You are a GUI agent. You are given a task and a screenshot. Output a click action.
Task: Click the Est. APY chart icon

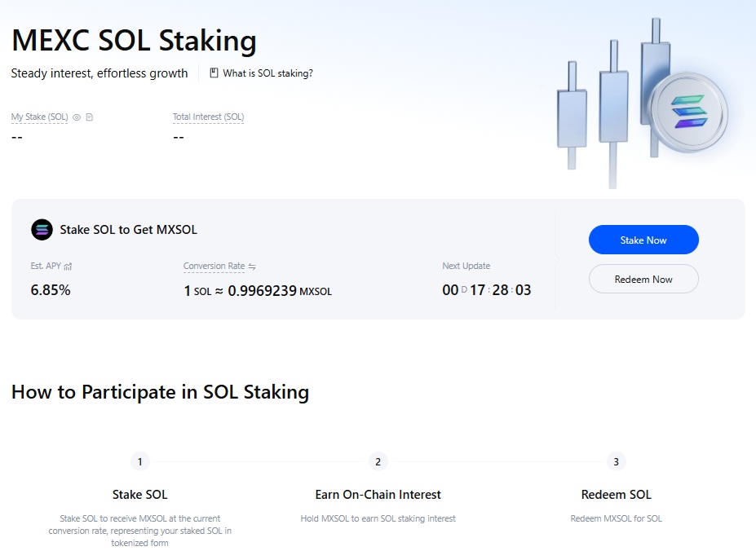(x=68, y=266)
